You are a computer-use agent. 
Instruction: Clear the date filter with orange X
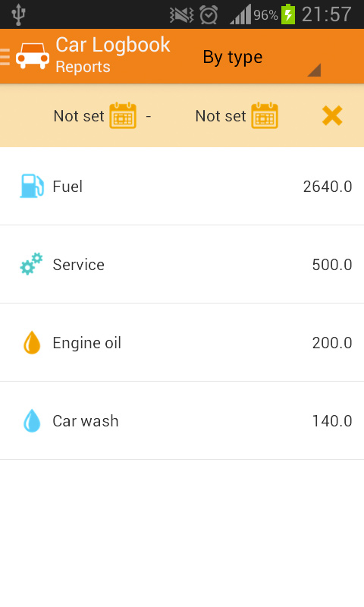click(x=332, y=116)
